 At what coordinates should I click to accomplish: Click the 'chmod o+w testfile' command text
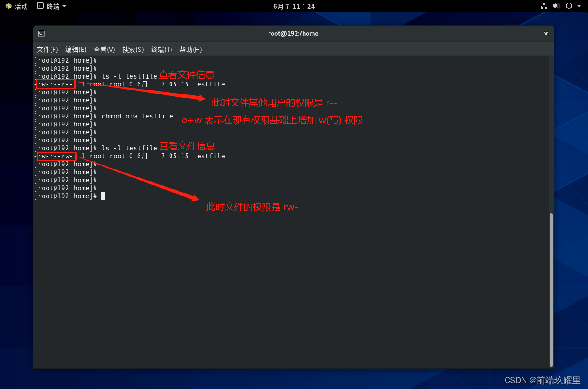pyautogui.click(x=137, y=116)
